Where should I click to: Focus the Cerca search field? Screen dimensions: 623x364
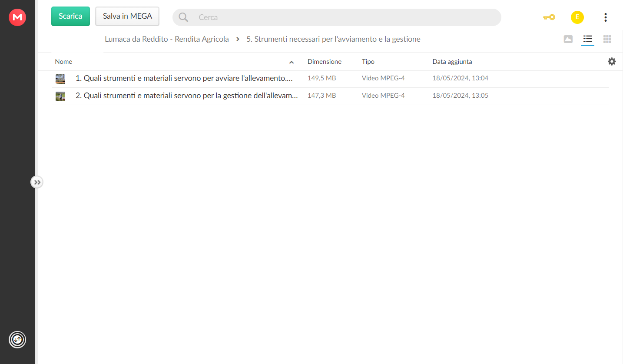tap(337, 17)
